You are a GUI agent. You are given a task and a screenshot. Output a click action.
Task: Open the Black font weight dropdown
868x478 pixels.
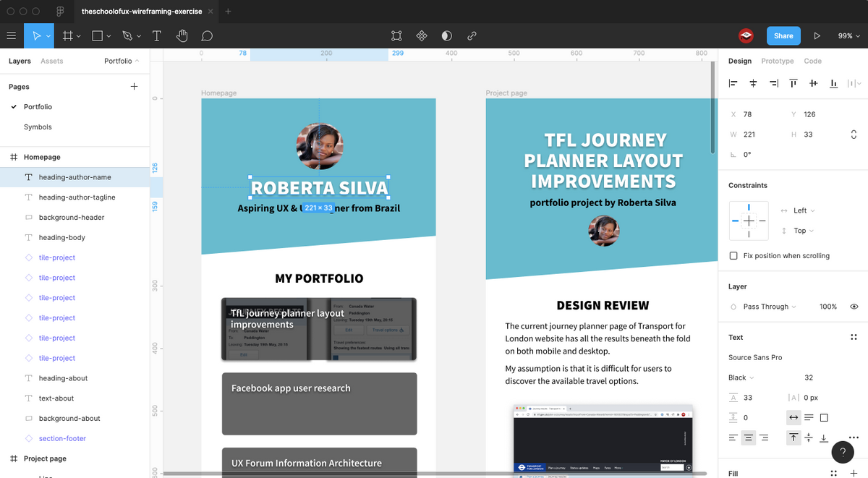point(739,377)
